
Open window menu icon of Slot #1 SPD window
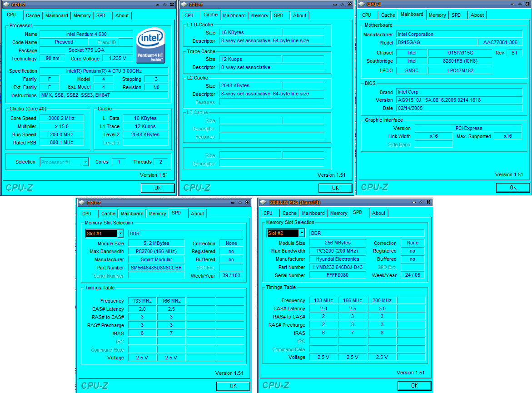[82, 203]
